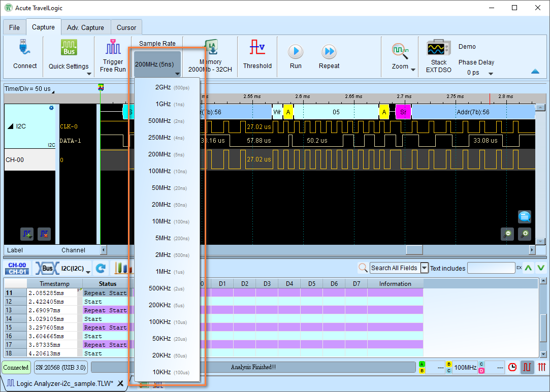Select 10MHz sample rate

pyautogui.click(x=167, y=221)
